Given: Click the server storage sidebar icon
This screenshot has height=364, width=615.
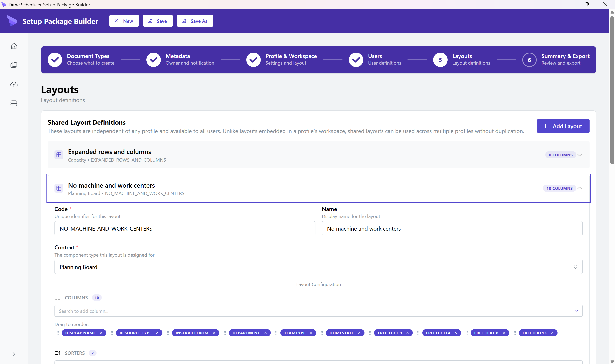Looking at the screenshot, I should coord(14,103).
